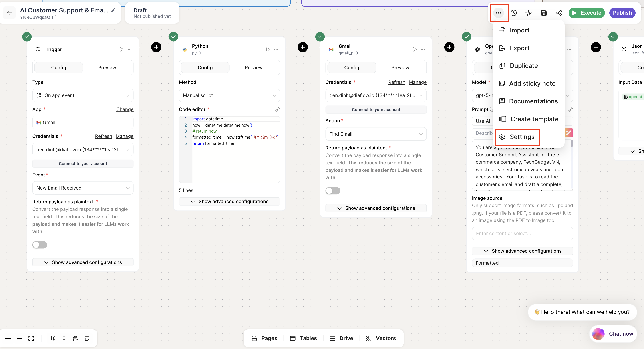Screen dimensions: 644x349
Task: Run the Python node play icon
Action: tap(268, 49)
